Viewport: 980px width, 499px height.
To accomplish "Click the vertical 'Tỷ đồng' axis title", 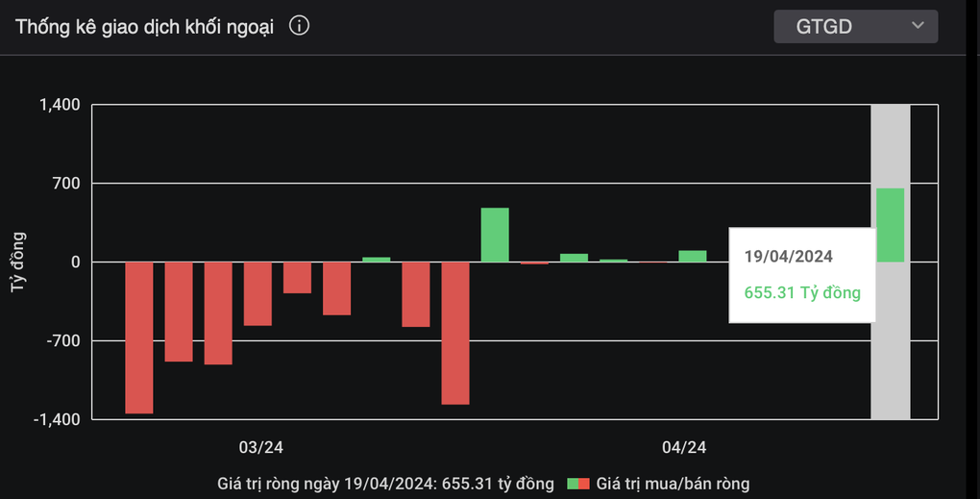I will 19,262.
